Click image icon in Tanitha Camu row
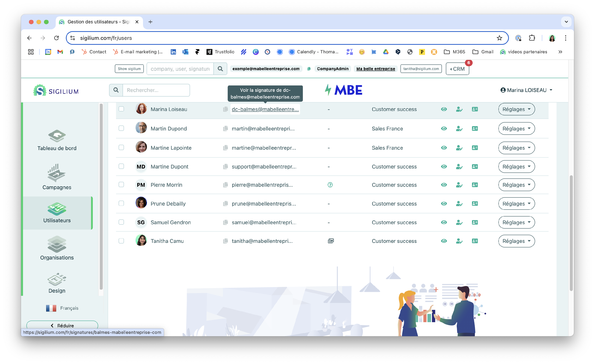The width and height of the screenshot is (595, 364). click(x=331, y=241)
